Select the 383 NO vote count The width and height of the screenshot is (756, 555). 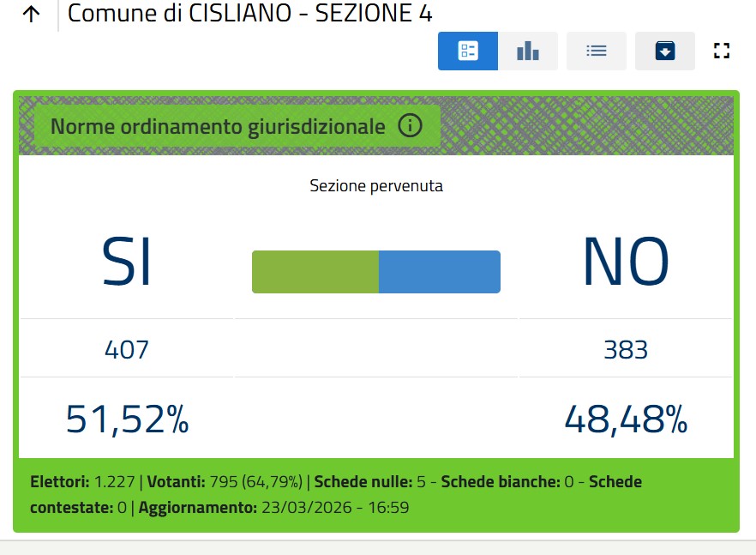tap(625, 350)
